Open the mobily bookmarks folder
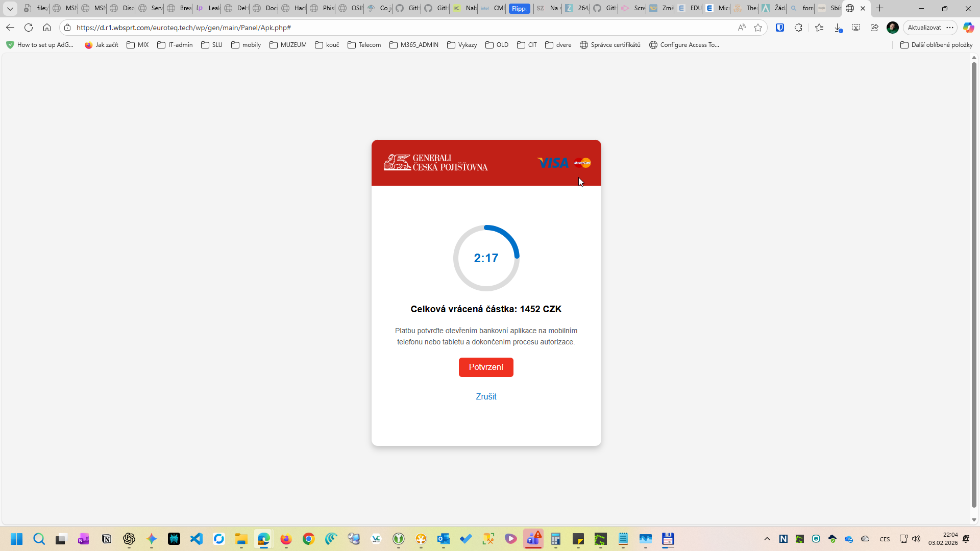The image size is (980, 551). pyautogui.click(x=246, y=45)
